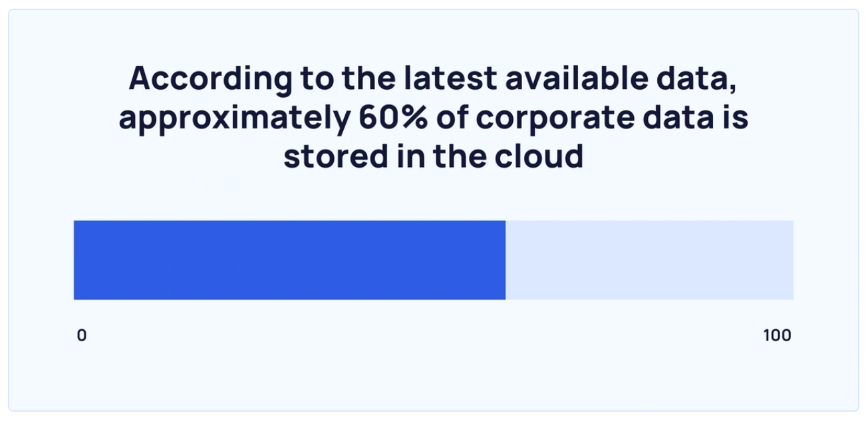Click the light blue unfilled bar section

[649, 260]
